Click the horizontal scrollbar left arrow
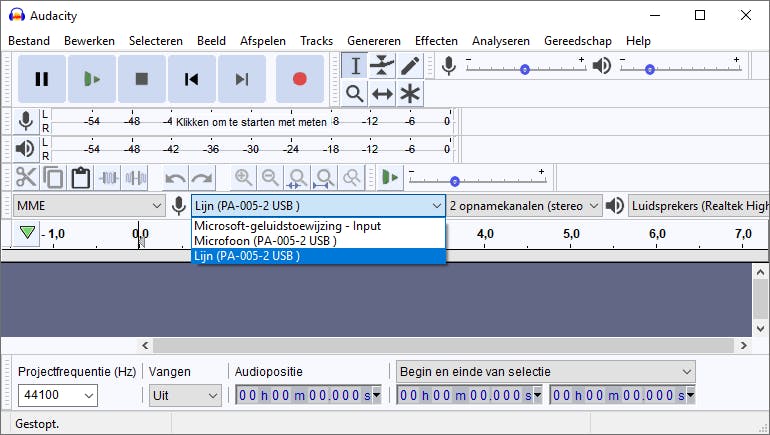This screenshot has width=770, height=435. 145,346
